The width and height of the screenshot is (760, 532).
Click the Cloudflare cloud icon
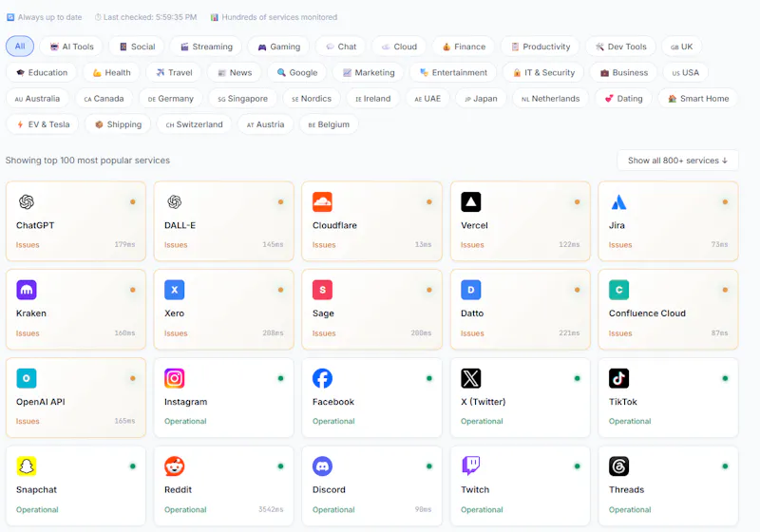tap(322, 202)
